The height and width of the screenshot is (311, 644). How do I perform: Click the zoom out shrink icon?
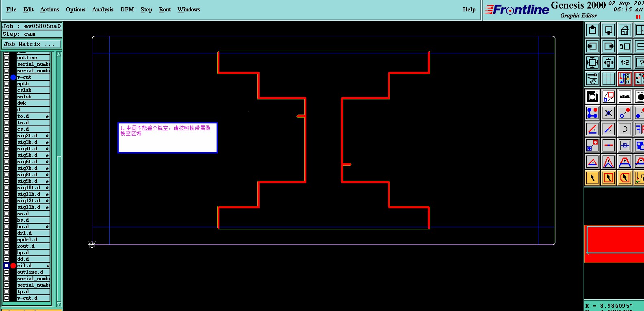click(609, 63)
